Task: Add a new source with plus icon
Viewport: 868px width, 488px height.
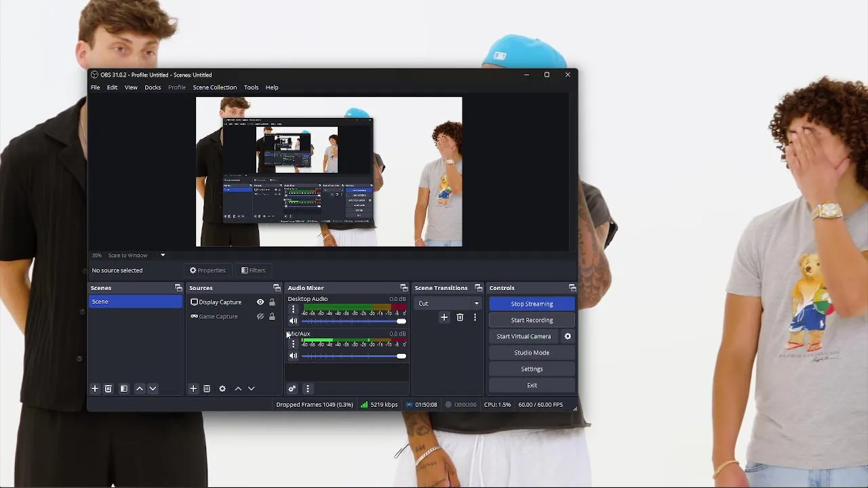Action: [193, 388]
